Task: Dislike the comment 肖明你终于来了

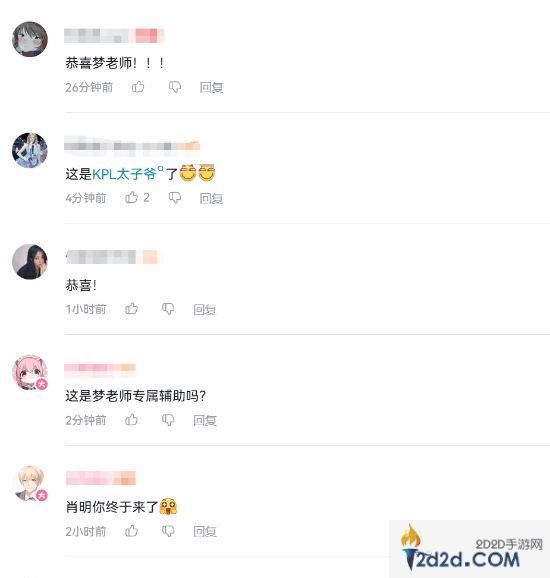Action: click(x=168, y=532)
